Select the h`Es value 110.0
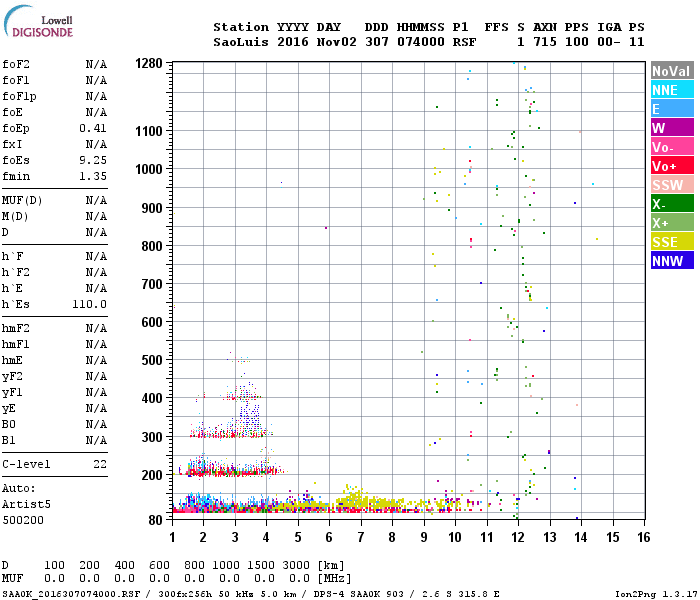The image size is (700, 600). [x=89, y=304]
